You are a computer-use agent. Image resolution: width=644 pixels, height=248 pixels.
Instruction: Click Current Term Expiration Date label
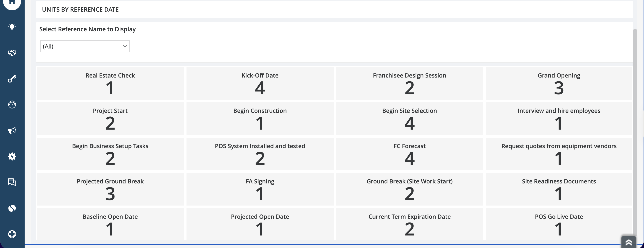[409, 216]
